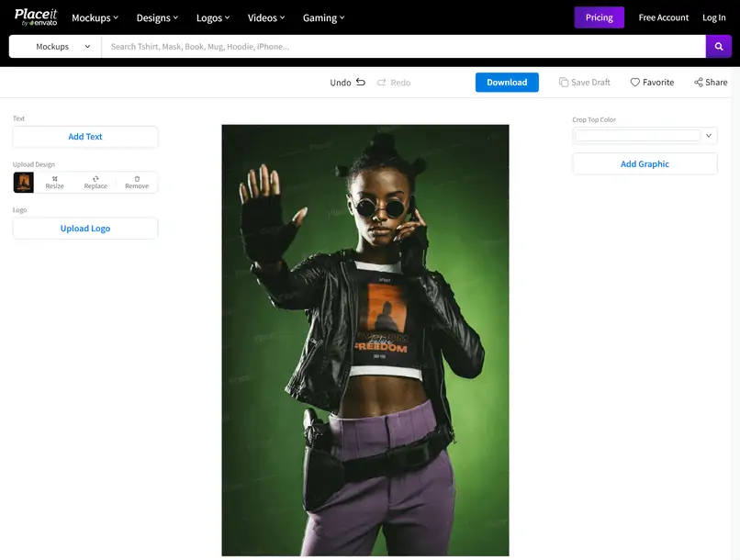The width and height of the screenshot is (740, 560).
Task: Click the Redo arrow icon
Action: (x=381, y=82)
